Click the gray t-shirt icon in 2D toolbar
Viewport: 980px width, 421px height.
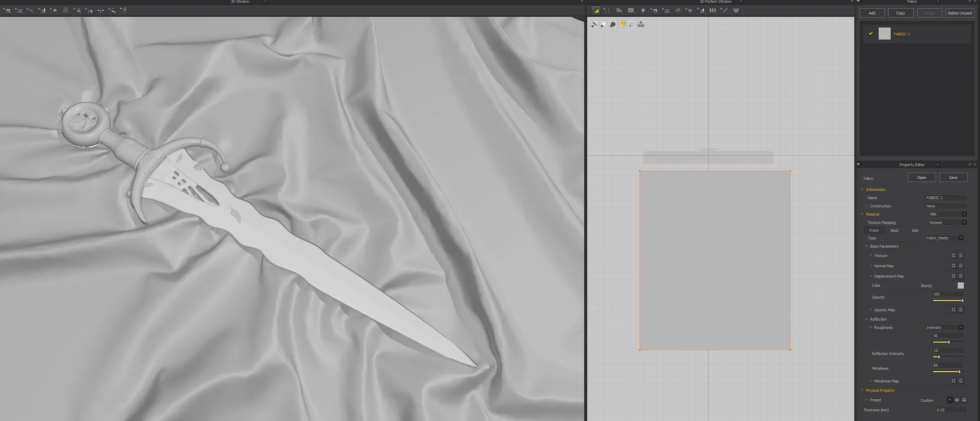point(736,10)
